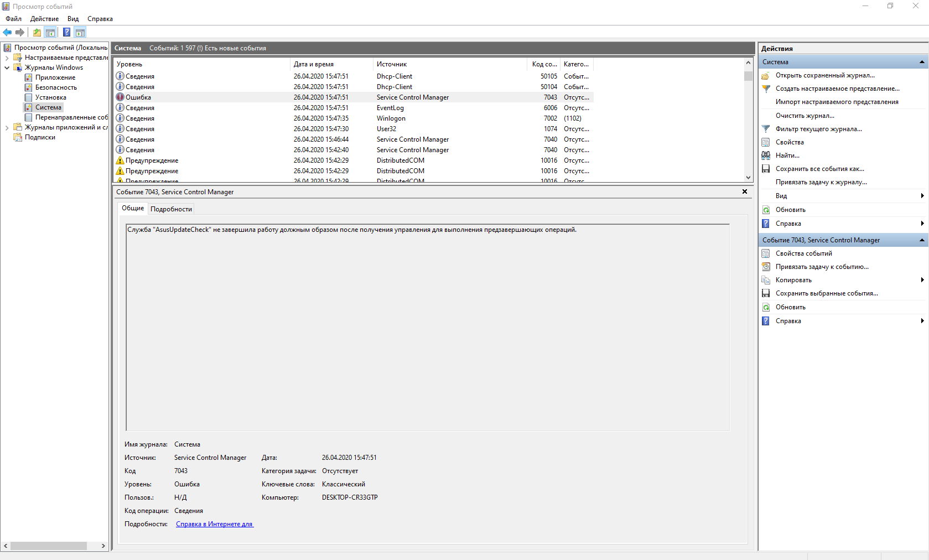Viewport: 929px width, 560px height.
Task: Open Справка submenu arrow under event 7043
Action: pyautogui.click(x=922, y=321)
